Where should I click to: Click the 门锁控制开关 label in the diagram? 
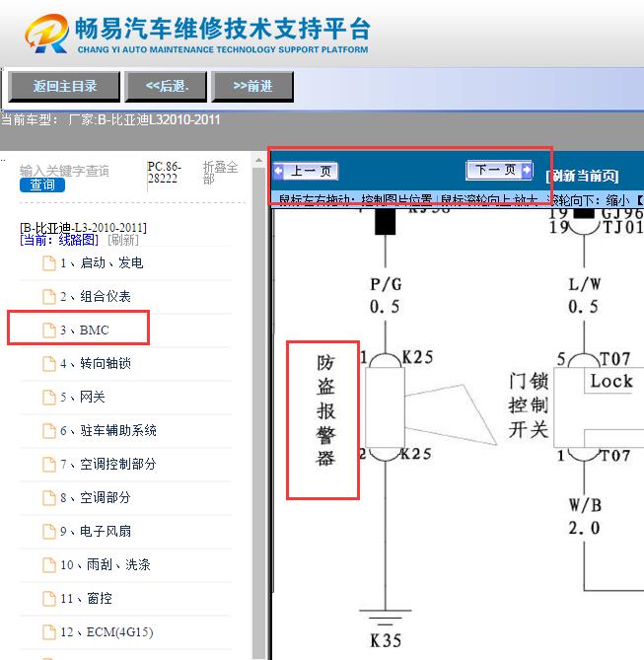529,404
